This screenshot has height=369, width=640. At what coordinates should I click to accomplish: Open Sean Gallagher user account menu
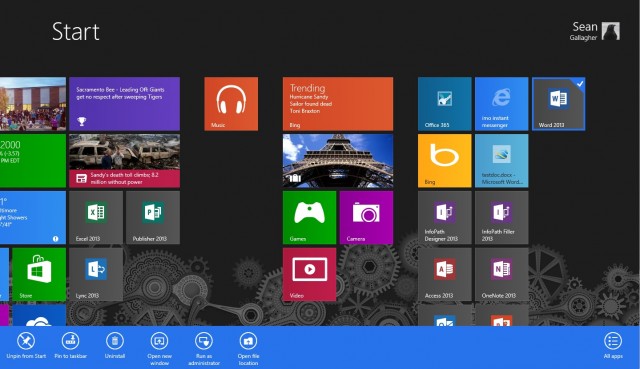point(595,31)
